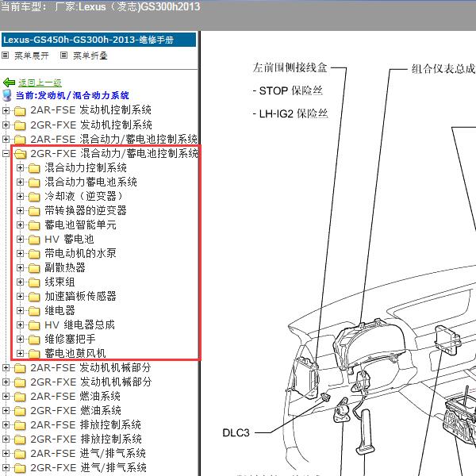
Task: Click folder icon of 继电器
Action: coord(34,311)
